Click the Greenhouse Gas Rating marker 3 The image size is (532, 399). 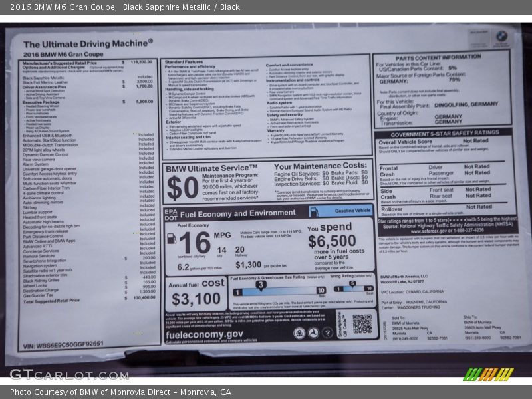(x=261, y=285)
